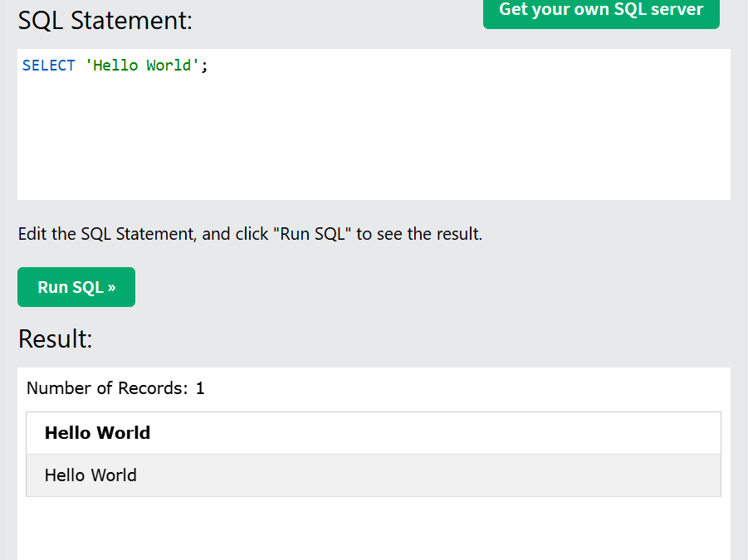
Task: Place cursor on the SELECT keyword
Action: (x=49, y=66)
